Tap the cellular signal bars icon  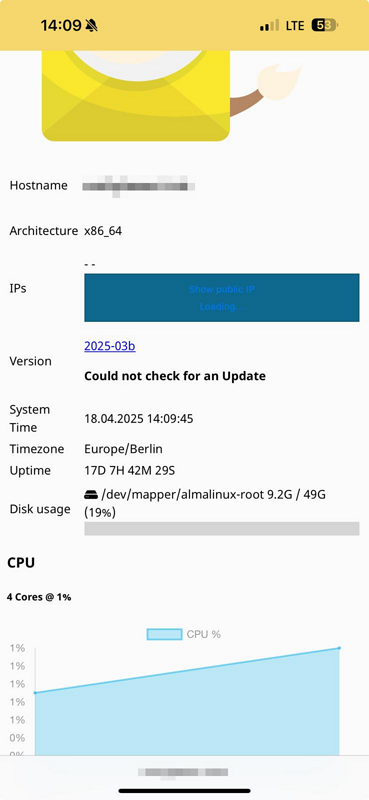(269, 26)
